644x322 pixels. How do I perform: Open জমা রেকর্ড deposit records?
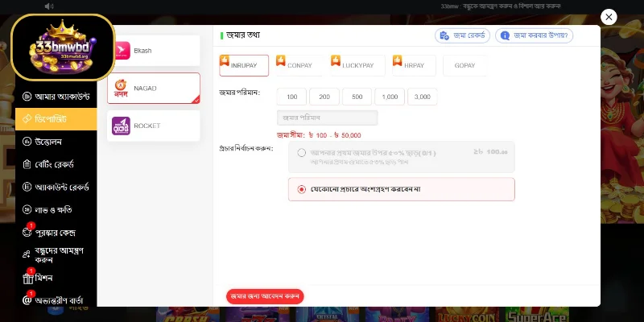462,35
